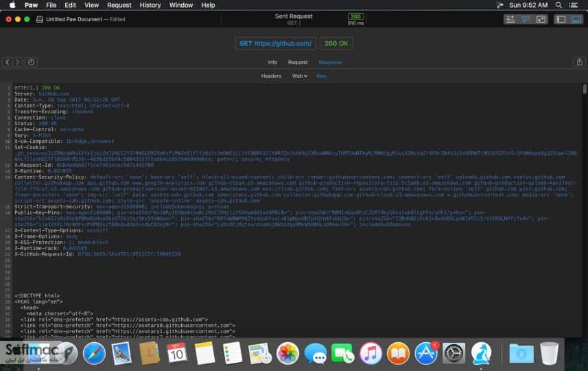Open Spotlight search in menu bar

pos(558,5)
